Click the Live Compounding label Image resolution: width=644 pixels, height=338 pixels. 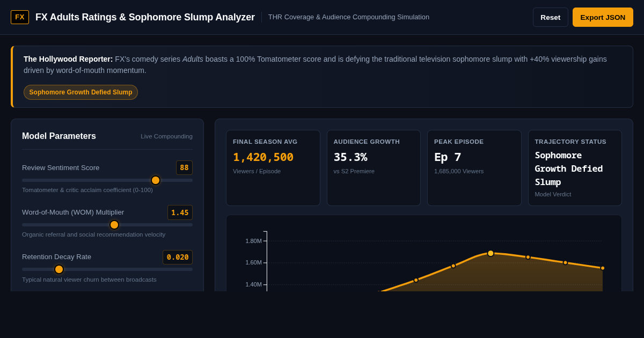[166, 136]
